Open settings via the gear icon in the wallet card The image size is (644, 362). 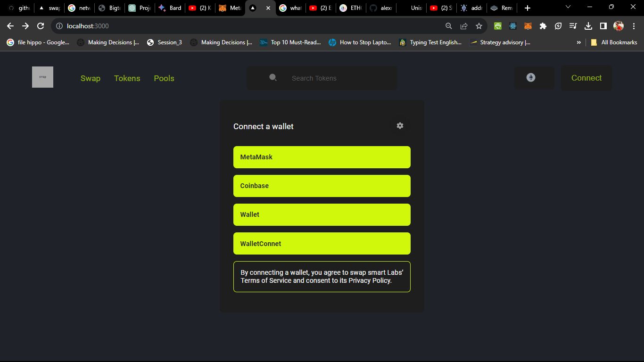[x=400, y=126]
